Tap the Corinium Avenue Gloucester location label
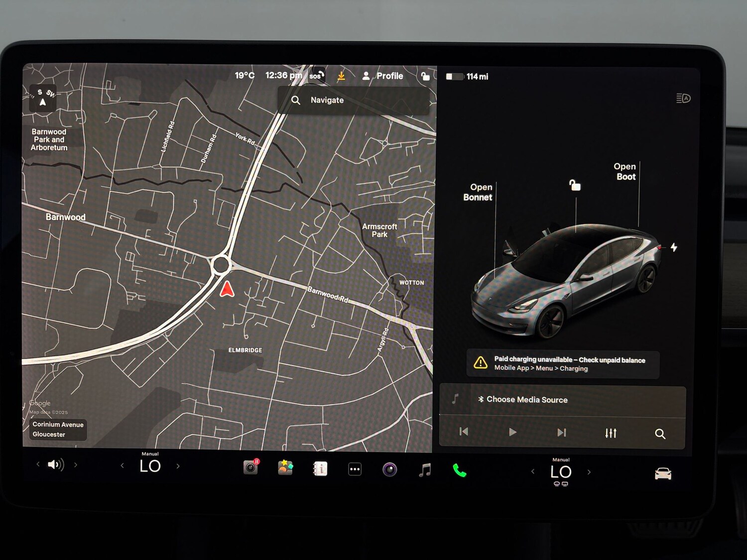 pos(58,430)
